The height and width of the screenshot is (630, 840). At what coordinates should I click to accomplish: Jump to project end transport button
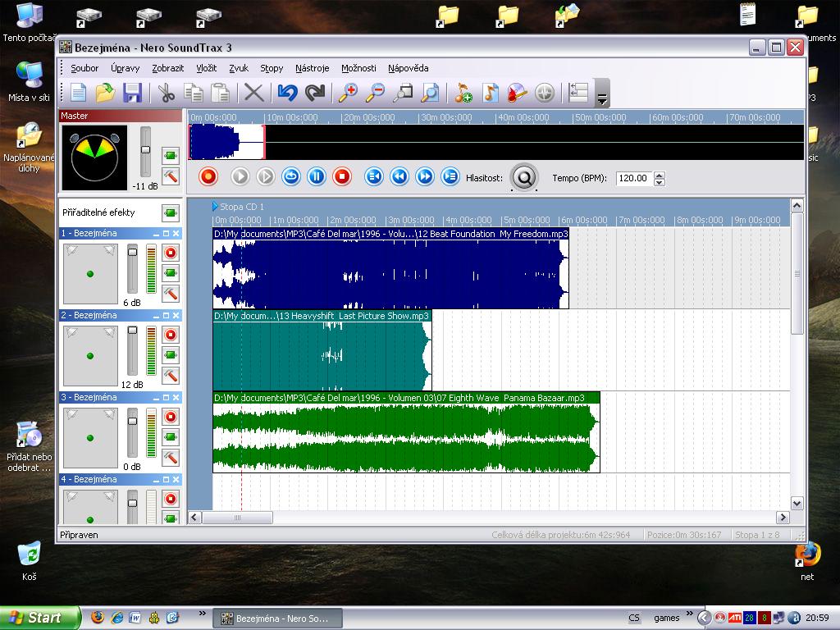(x=450, y=176)
